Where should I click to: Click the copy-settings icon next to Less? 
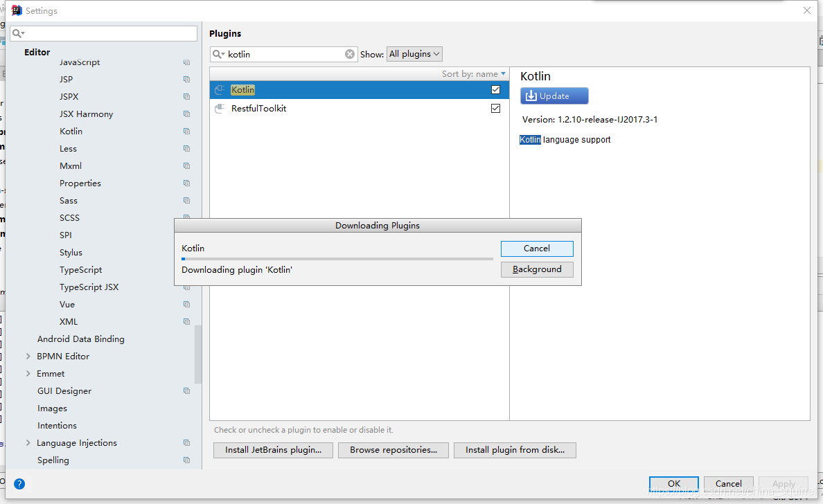pyautogui.click(x=186, y=148)
